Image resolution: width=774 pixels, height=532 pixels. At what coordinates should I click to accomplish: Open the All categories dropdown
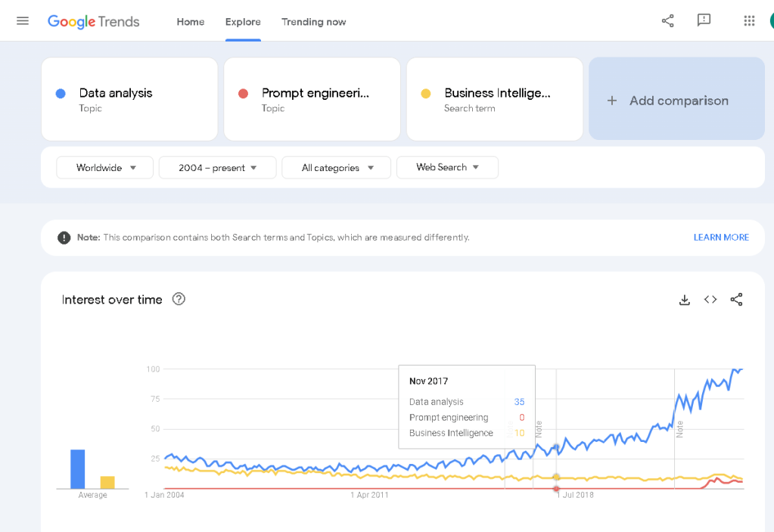(x=336, y=168)
